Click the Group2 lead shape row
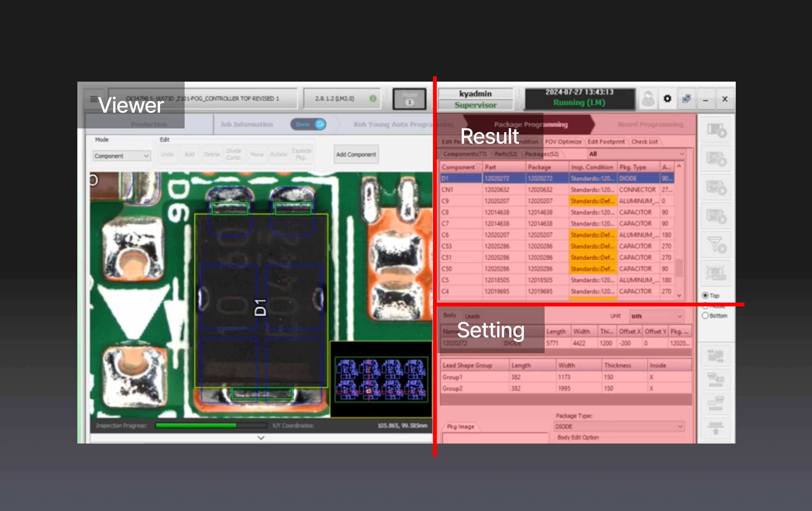 pyautogui.click(x=566, y=388)
